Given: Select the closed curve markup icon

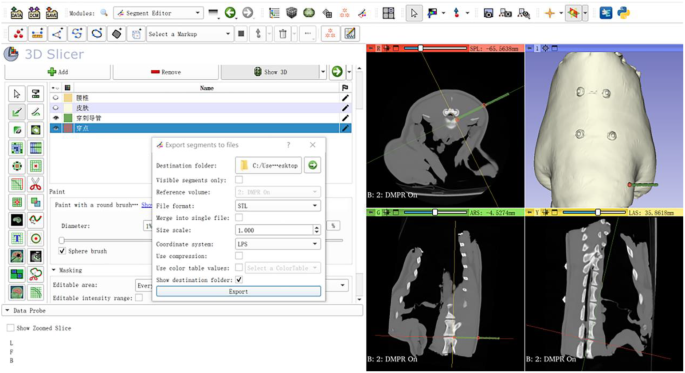Looking at the screenshot, I should point(97,34).
